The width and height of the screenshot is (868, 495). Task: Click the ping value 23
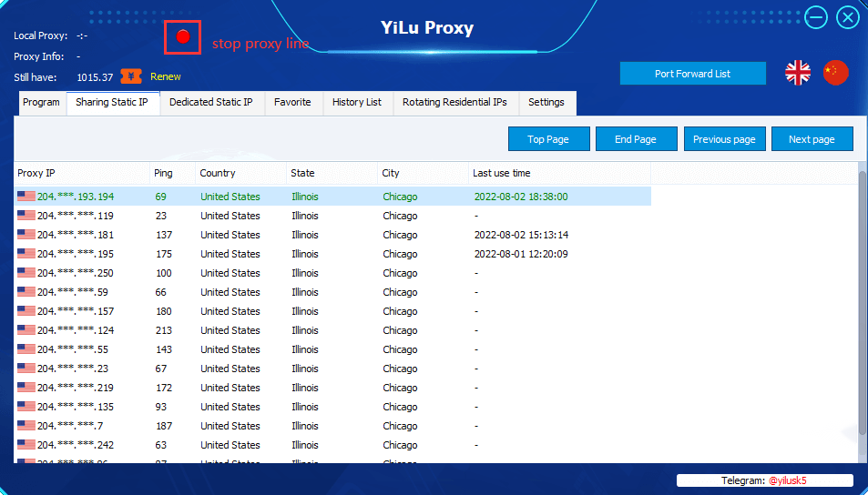click(x=161, y=216)
